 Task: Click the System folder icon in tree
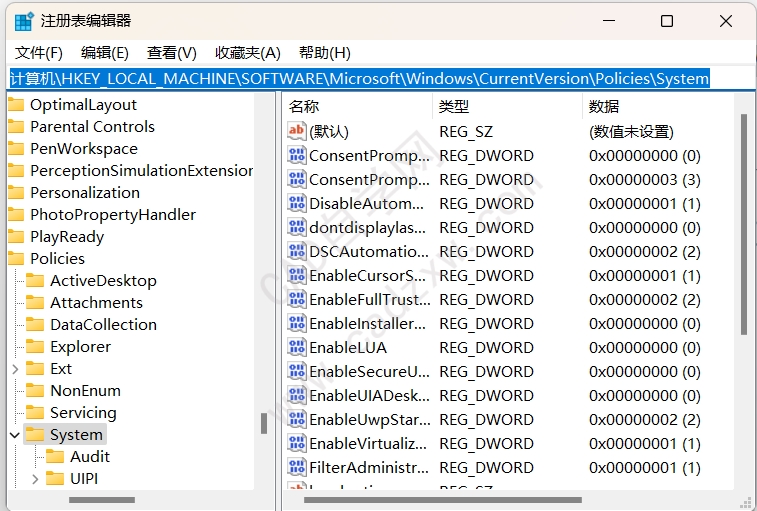35,435
